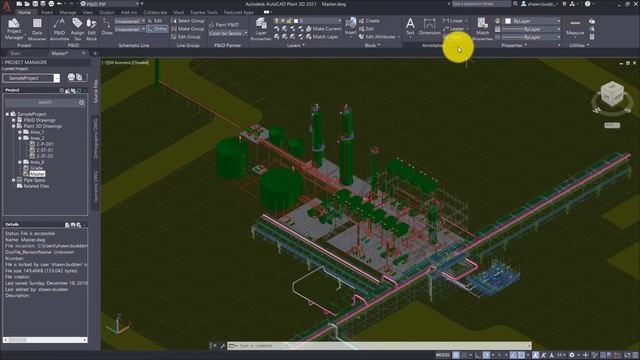Click the Undo arrow in quick access toolbar
The image size is (640, 360).
60,4
